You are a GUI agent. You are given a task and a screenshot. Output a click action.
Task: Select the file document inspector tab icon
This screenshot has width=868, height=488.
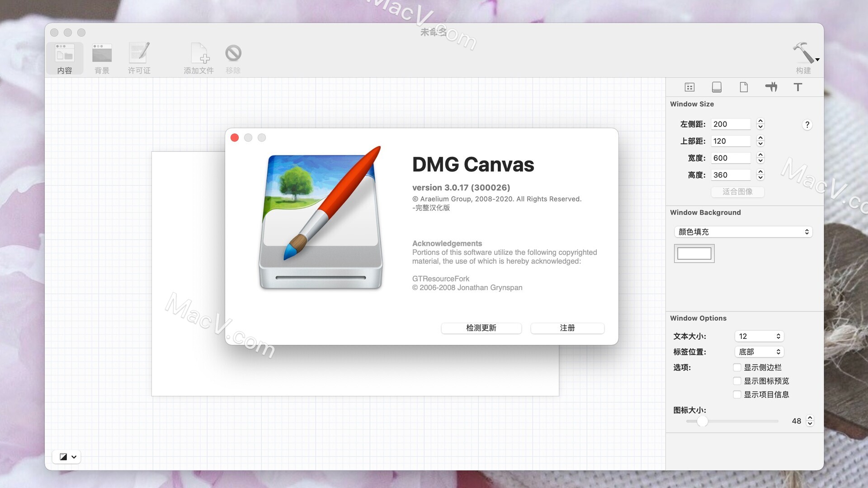coord(744,87)
